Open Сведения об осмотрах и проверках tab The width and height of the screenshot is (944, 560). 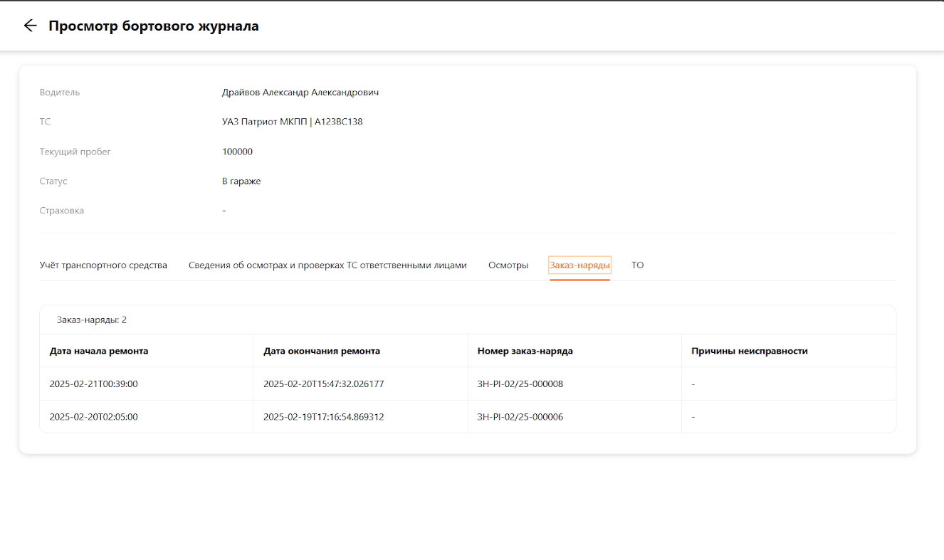pos(327,265)
